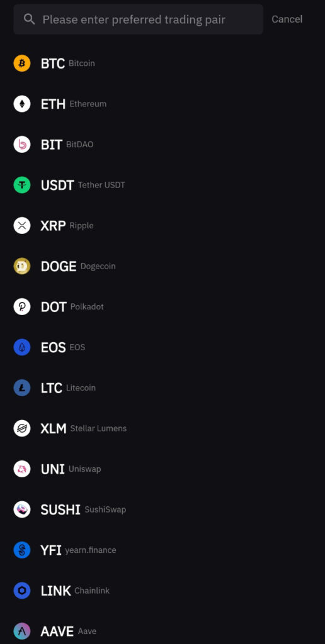Screen dimensions: 325x644
Task: Click the Polkadot logo icon
Action: click(x=22, y=307)
